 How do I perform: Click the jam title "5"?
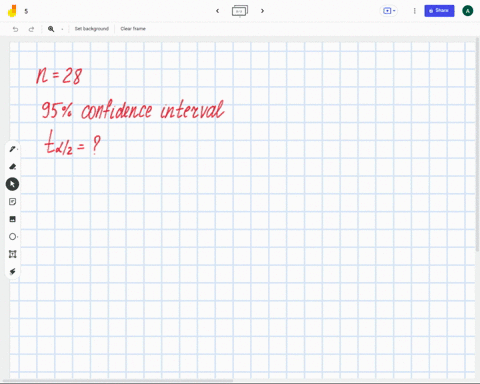pyautogui.click(x=26, y=11)
